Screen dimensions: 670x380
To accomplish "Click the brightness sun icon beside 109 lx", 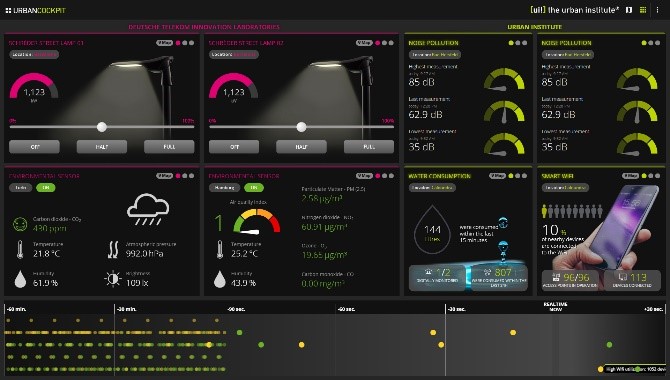I will click(113, 279).
